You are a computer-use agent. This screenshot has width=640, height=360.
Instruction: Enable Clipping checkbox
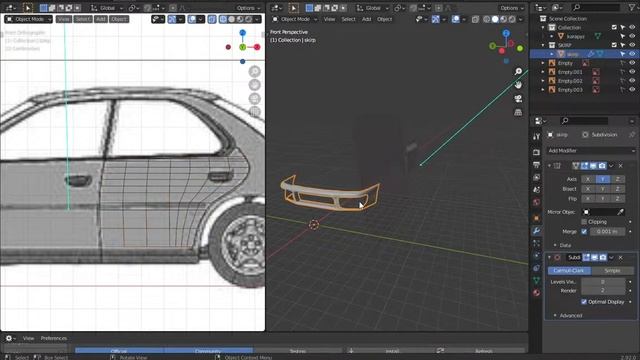(x=584, y=222)
